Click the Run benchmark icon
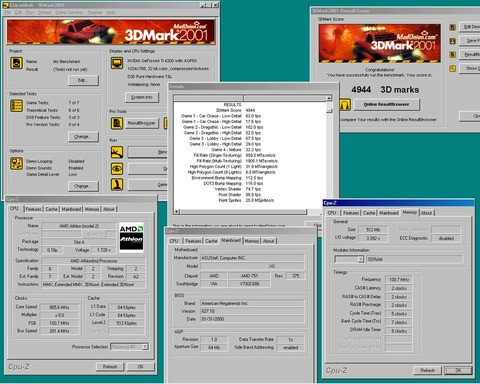 117,152
